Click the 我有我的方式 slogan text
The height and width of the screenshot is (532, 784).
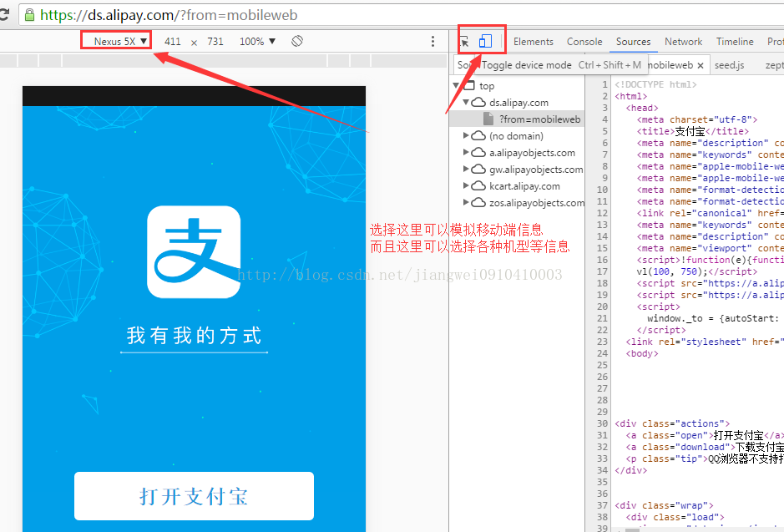(194, 336)
